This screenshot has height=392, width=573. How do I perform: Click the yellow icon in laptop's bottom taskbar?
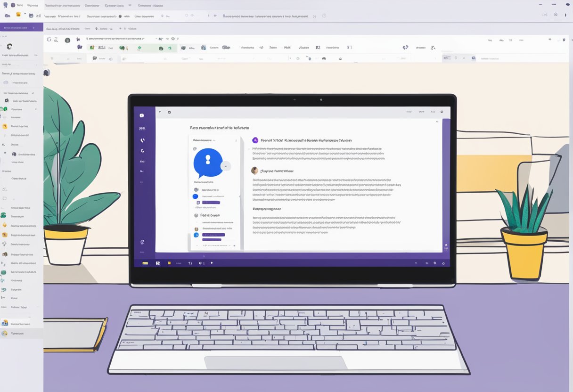(x=145, y=263)
